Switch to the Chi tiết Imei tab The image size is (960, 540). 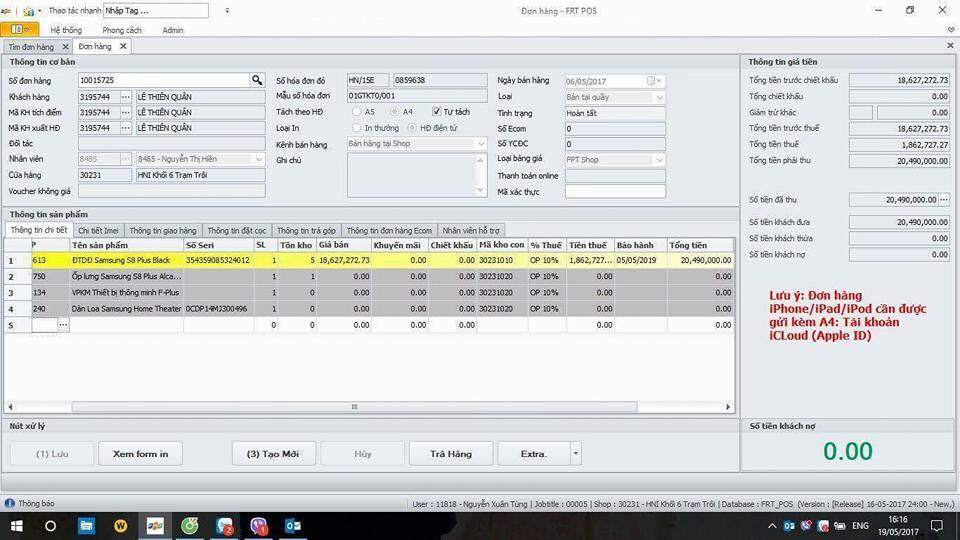(98, 230)
